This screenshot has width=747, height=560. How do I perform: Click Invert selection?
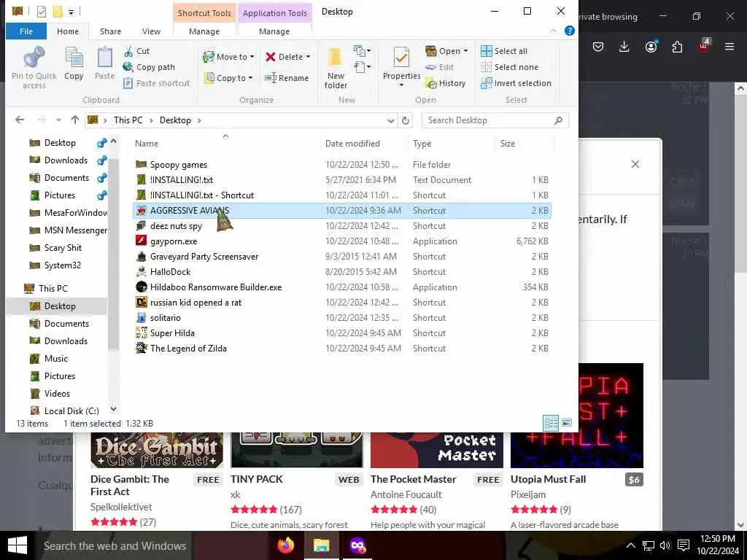(516, 83)
